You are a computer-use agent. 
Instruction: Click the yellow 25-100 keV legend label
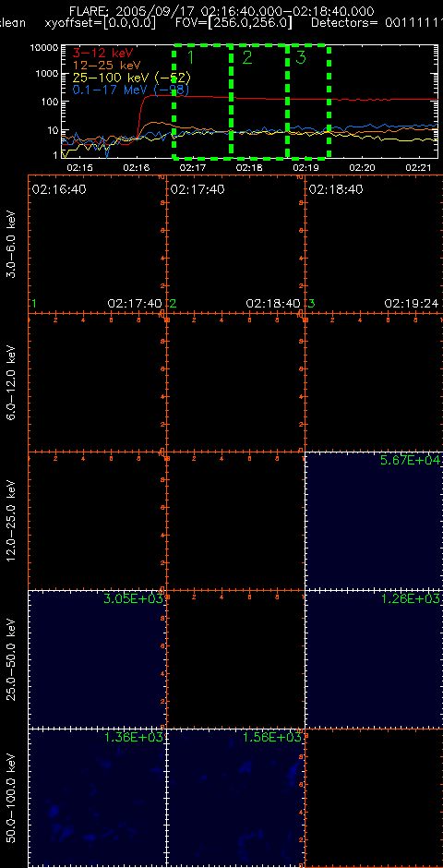pyautogui.click(x=132, y=77)
